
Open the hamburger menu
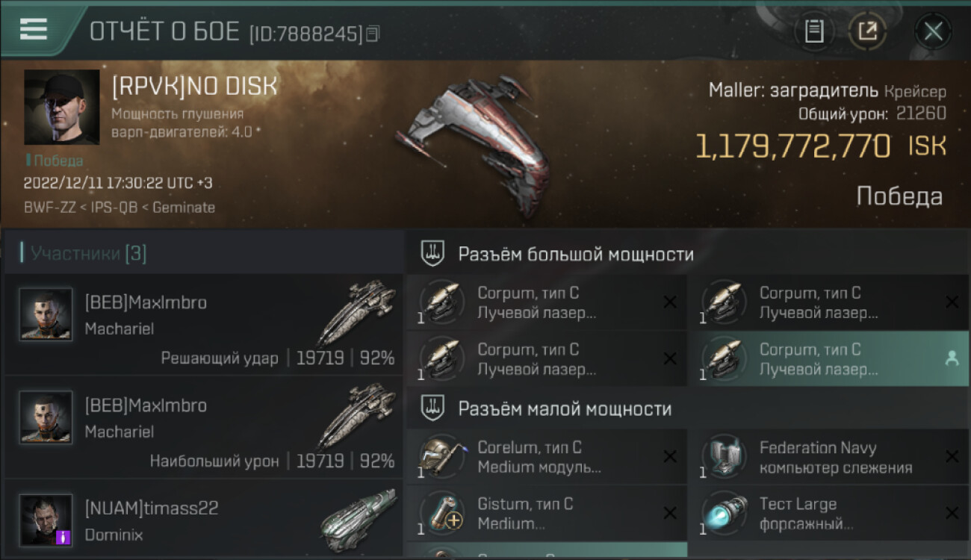click(x=34, y=29)
